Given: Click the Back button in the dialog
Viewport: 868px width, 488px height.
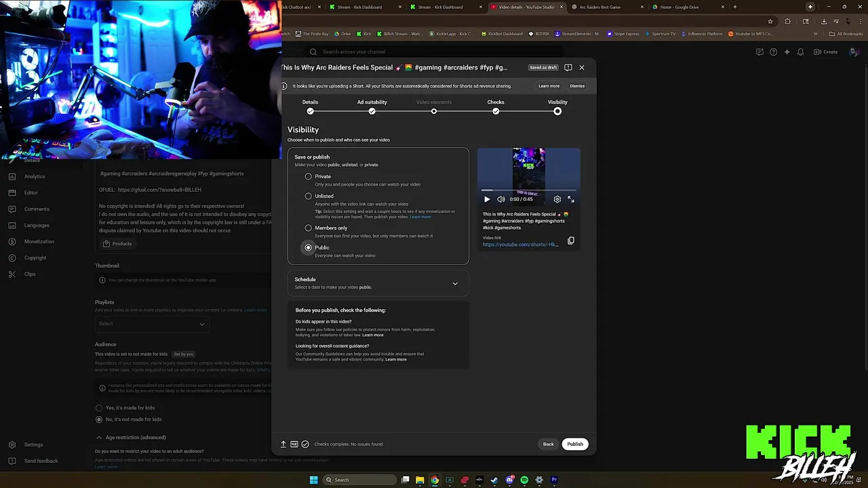Looking at the screenshot, I should click(x=549, y=444).
